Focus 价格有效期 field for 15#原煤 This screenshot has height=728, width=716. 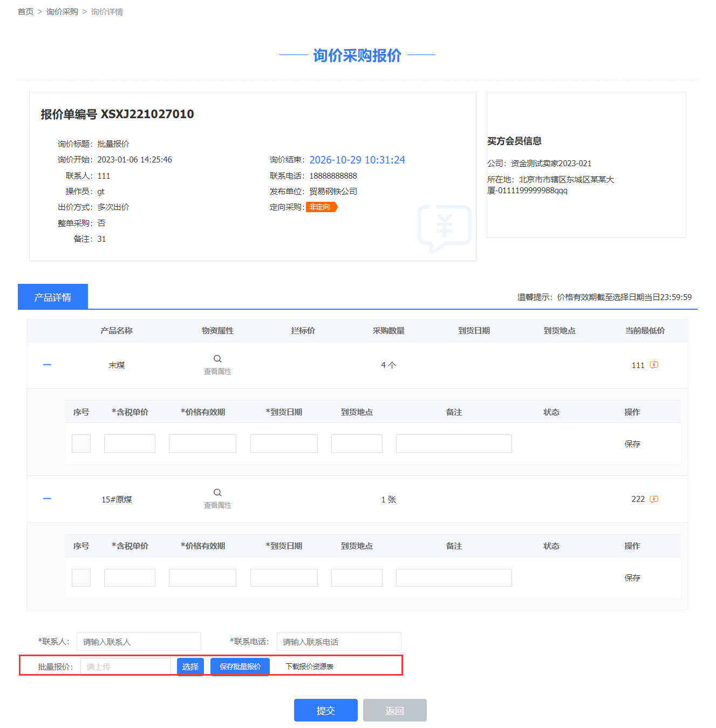pyautogui.click(x=202, y=577)
